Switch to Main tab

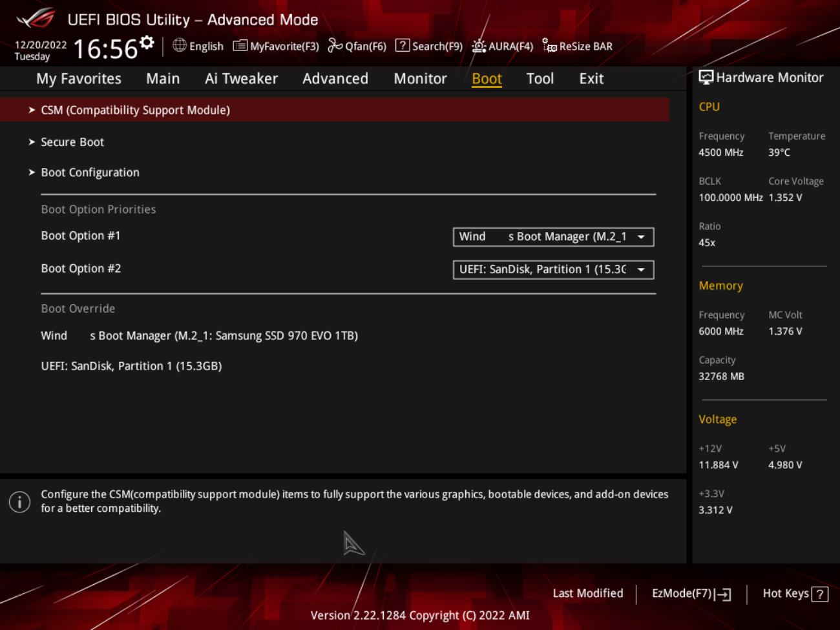[163, 79]
